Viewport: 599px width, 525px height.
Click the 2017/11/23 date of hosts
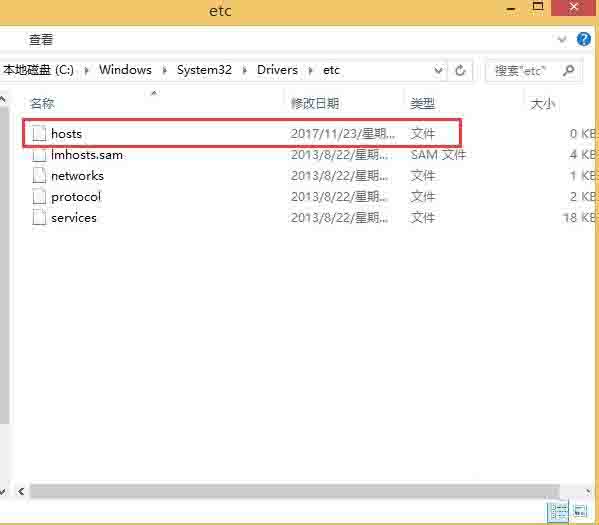[x=343, y=134]
